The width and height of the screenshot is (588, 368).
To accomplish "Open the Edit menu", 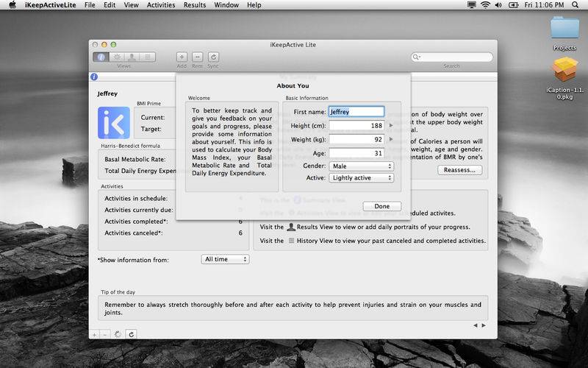I will [x=110, y=5].
